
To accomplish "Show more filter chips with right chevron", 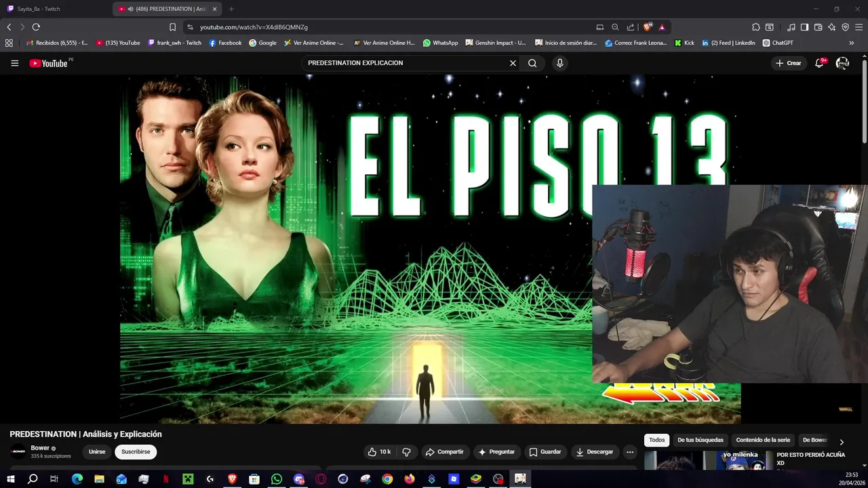I will click(842, 442).
